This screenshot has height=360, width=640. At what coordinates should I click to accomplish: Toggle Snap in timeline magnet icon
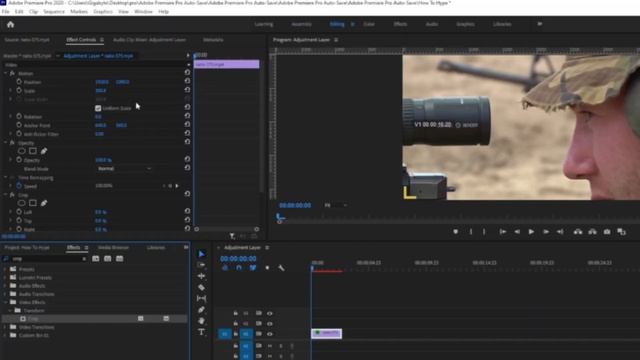[x=239, y=268]
